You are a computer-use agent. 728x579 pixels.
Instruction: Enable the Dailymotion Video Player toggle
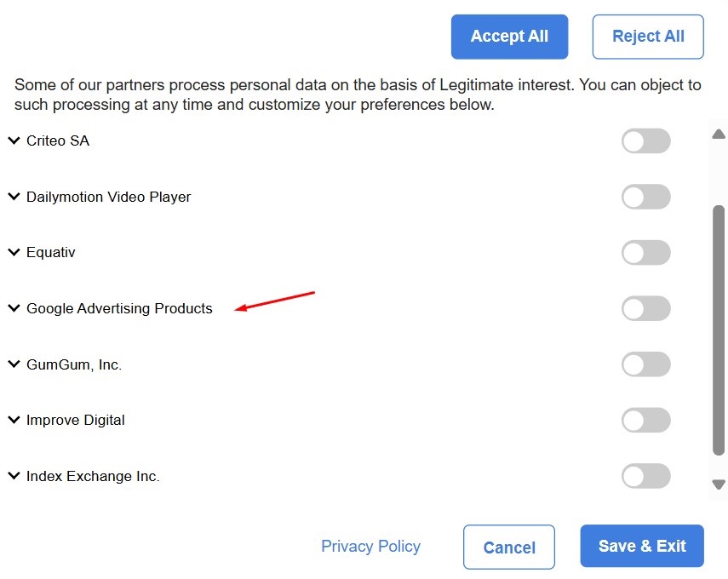point(645,196)
